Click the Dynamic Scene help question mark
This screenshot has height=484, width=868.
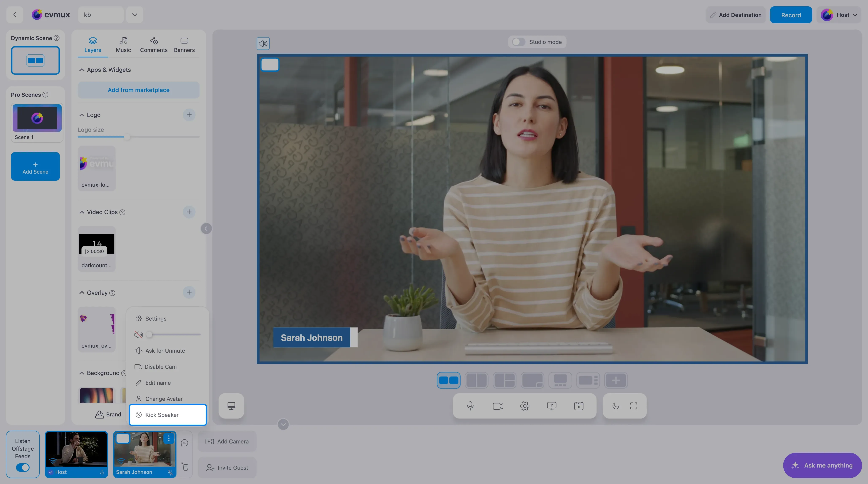pos(57,38)
